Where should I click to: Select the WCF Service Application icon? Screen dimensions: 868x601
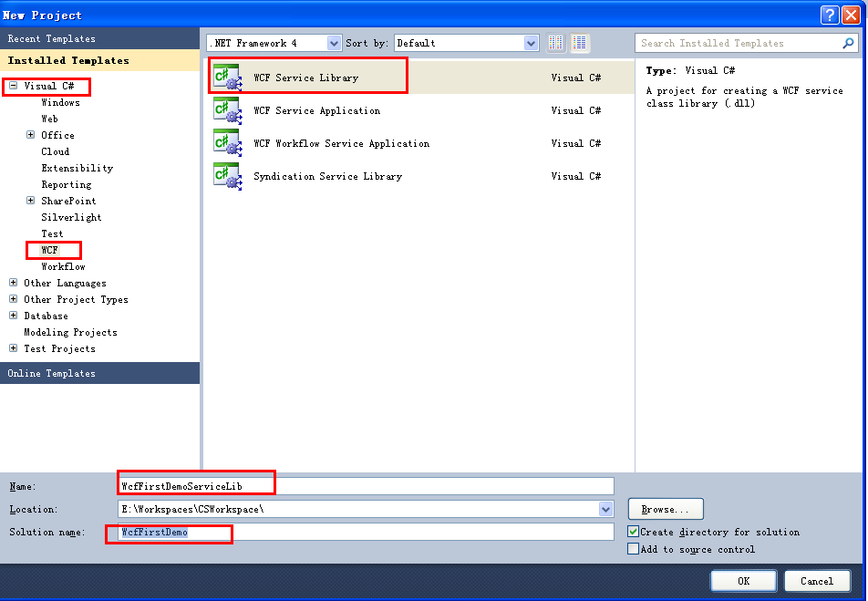226,110
